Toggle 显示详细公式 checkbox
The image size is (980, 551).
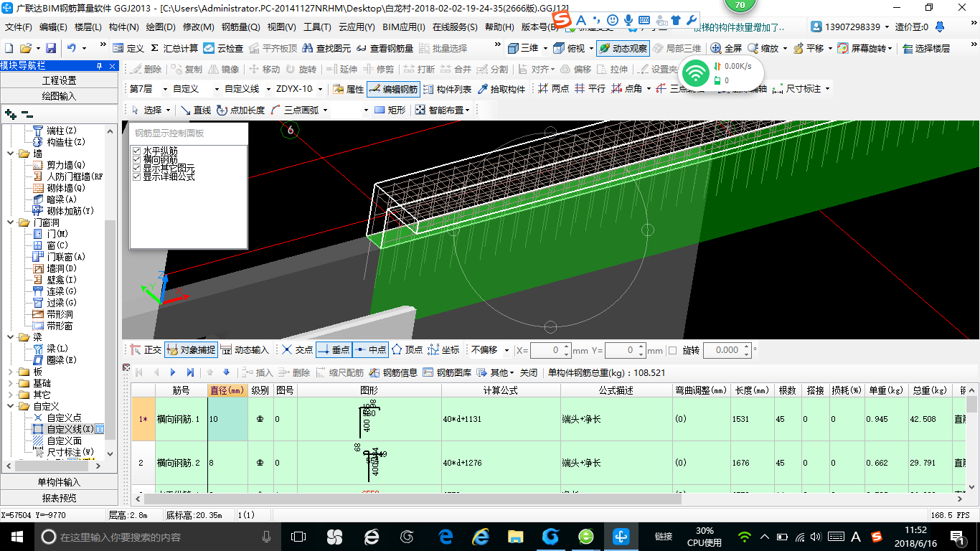pyautogui.click(x=137, y=176)
